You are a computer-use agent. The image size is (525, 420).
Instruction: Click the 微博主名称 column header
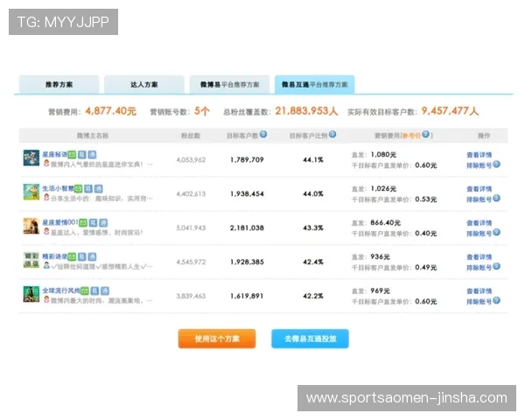(93, 136)
